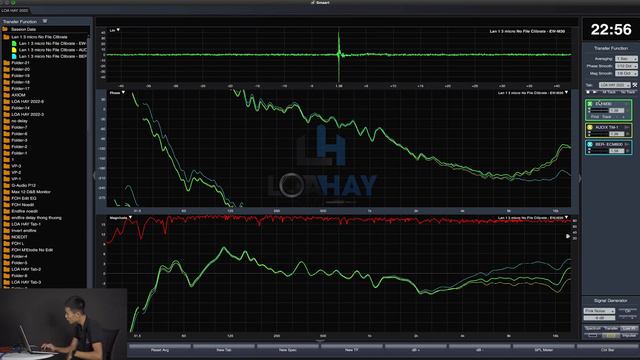This screenshot has height=360, width=640.
Task: Open the Magnitude plot trace selector arrow
Action: point(567,218)
